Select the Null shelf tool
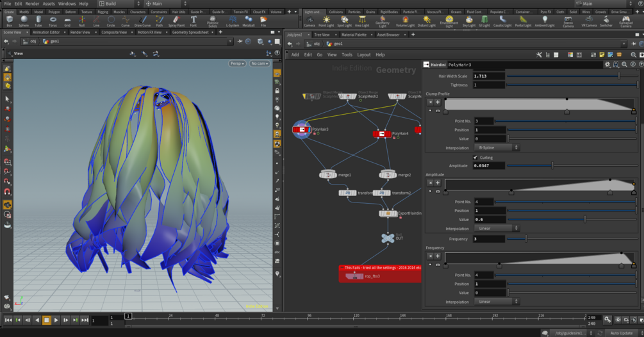This screenshot has width=644, height=337. click(x=82, y=21)
